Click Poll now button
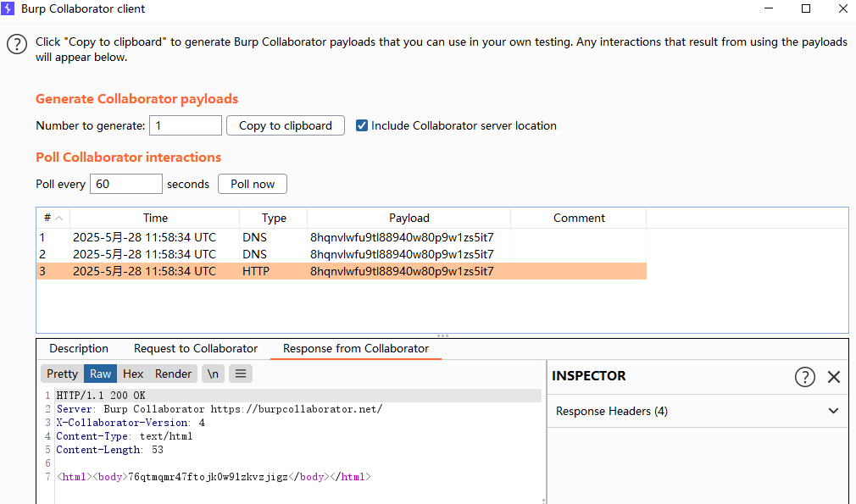 pyautogui.click(x=253, y=184)
